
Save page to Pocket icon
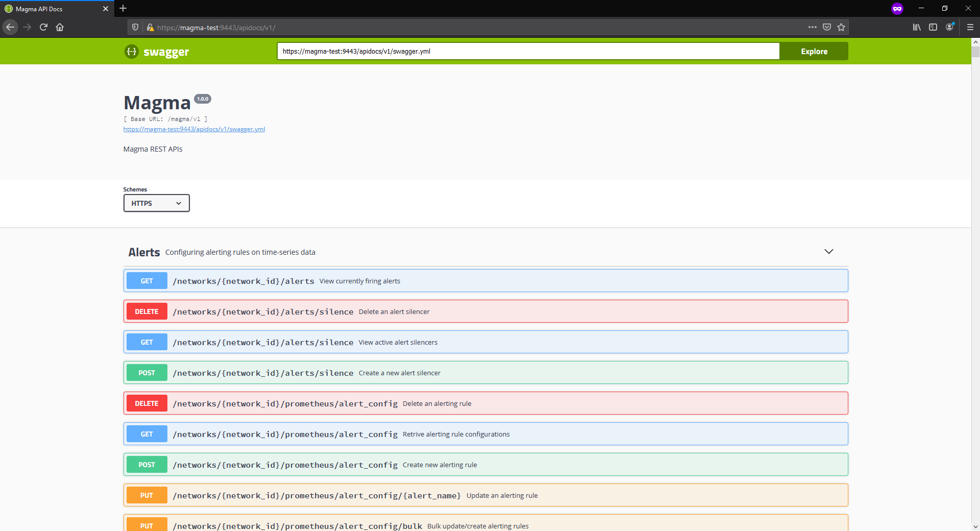tap(827, 27)
